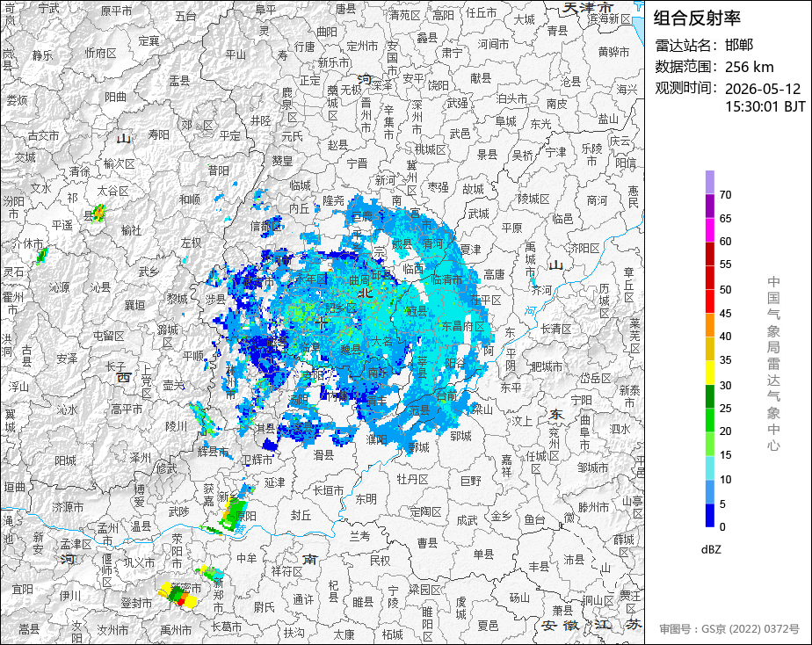Click the '登封市' map label
The height and width of the screenshot is (645, 812).
[x=137, y=603]
